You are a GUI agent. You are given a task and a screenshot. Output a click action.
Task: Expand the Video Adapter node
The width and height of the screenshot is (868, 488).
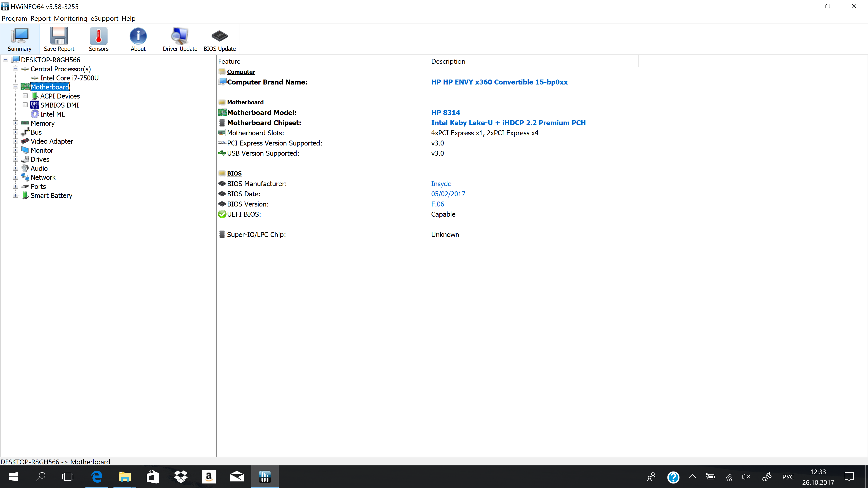15,141
